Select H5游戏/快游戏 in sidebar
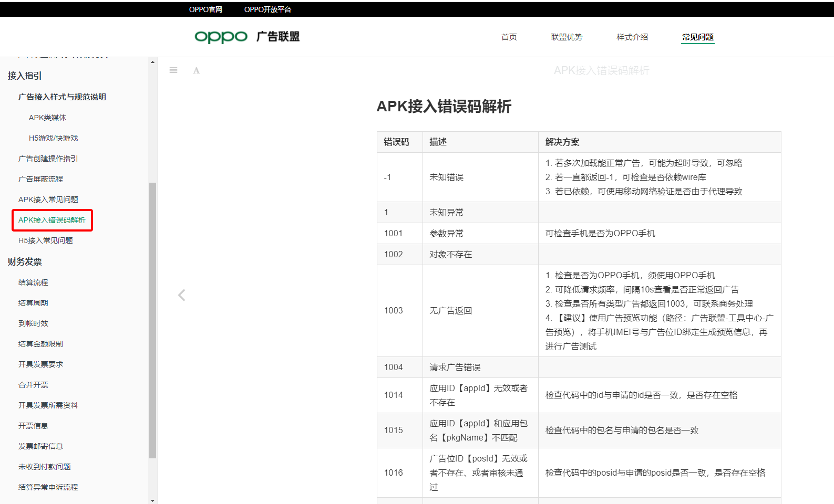 (x=53, y=138)
